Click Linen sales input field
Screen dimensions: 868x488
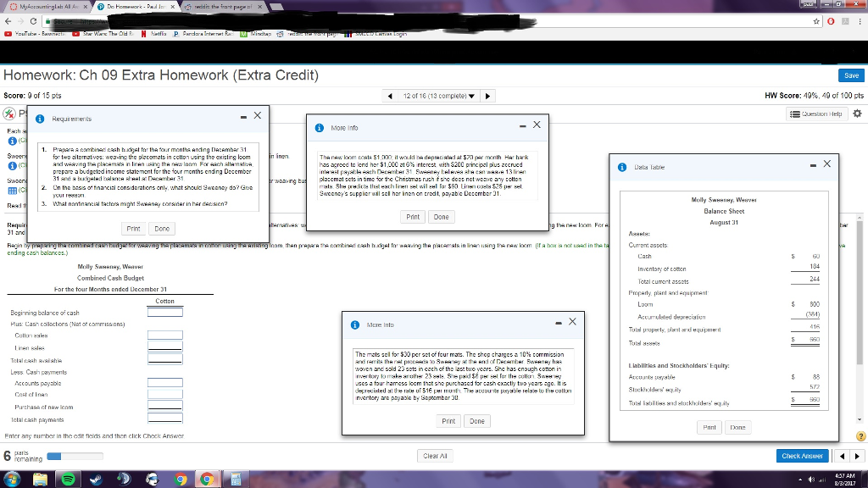click(x=165, y=347)
